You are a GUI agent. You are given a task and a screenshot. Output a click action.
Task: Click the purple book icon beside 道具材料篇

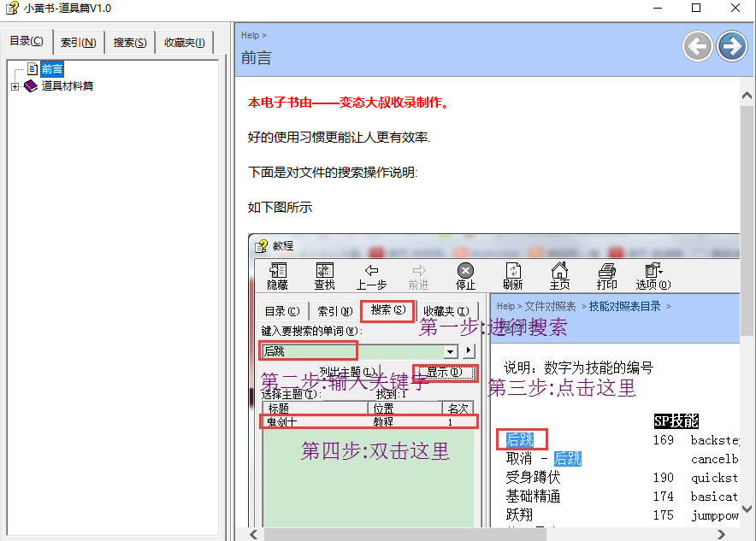(31, 86)
